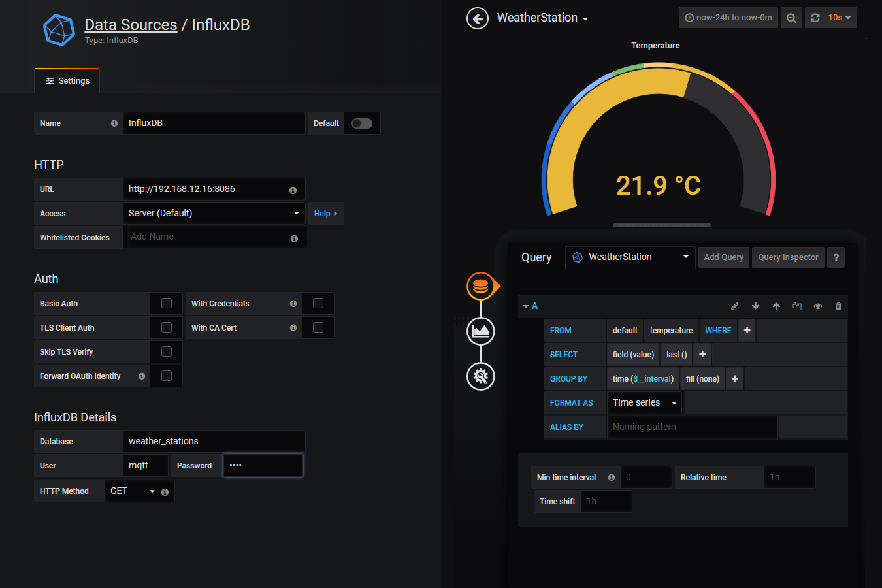Viewport: 882px width, 588px height.
Task: Move query A up with arrow icon
Action: (x=776, y=306)
